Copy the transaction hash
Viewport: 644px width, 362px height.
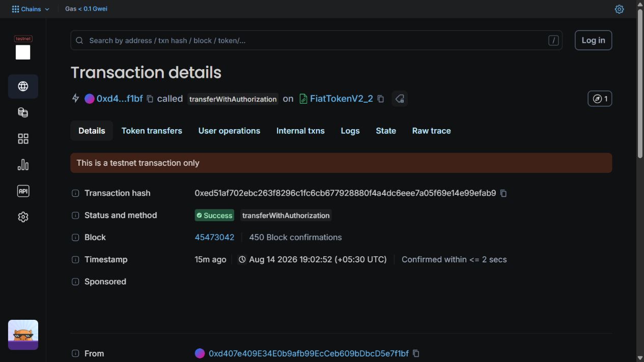tap(503, 193)
